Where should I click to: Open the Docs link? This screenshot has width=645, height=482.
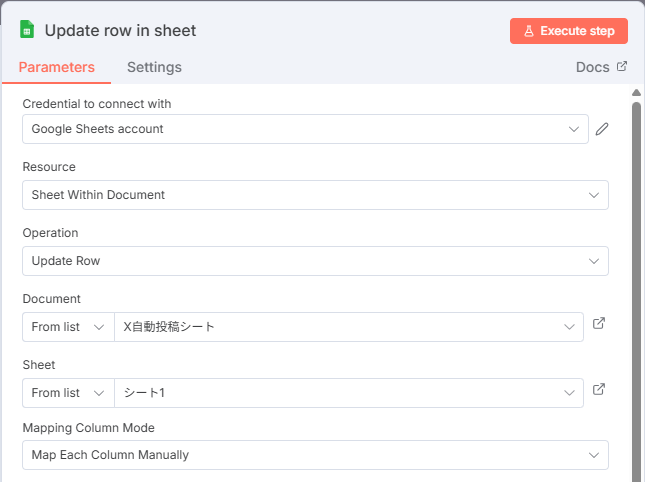pos(592,67)
